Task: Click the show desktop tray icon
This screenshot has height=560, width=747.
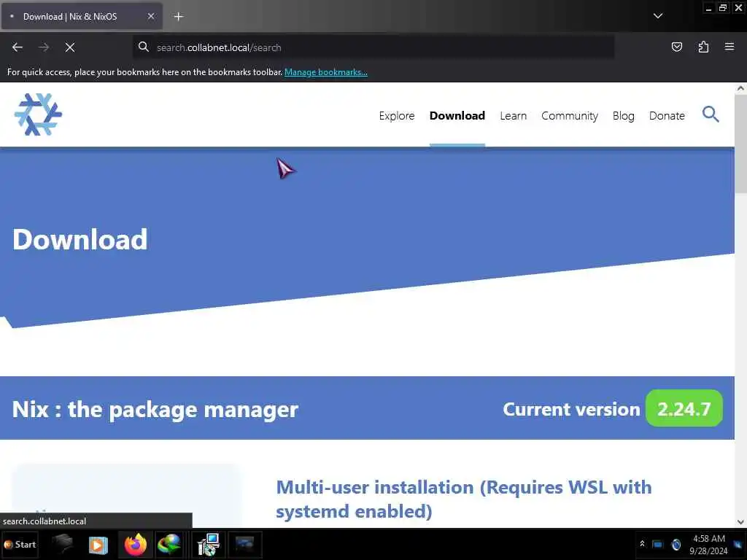Action: pos(738,545)
